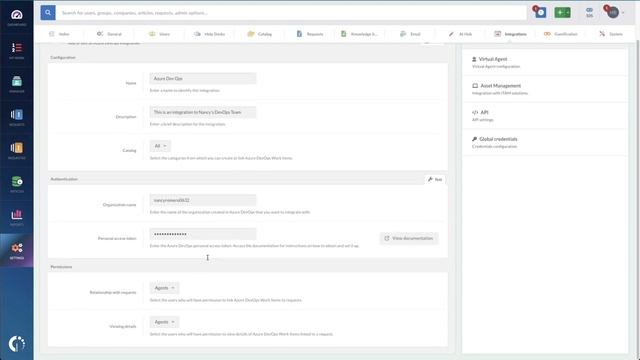Viewport: 640px width, 360px height.
Task: Open the Dashboard from the sidebar
Action: pyautogui.click(x=17, y=18)
